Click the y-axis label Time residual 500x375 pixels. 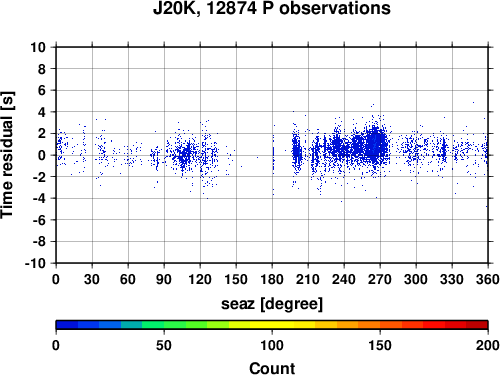(x=7, y=155)
